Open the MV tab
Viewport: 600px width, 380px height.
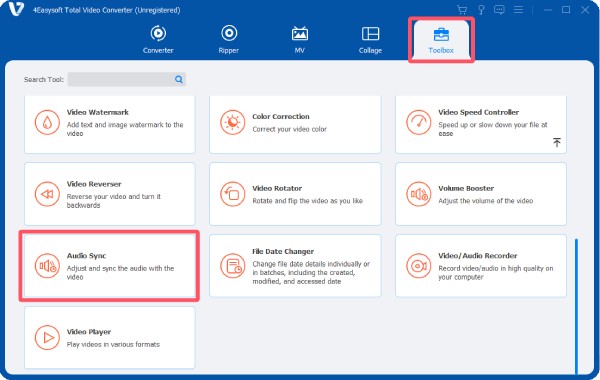[300, 39]
